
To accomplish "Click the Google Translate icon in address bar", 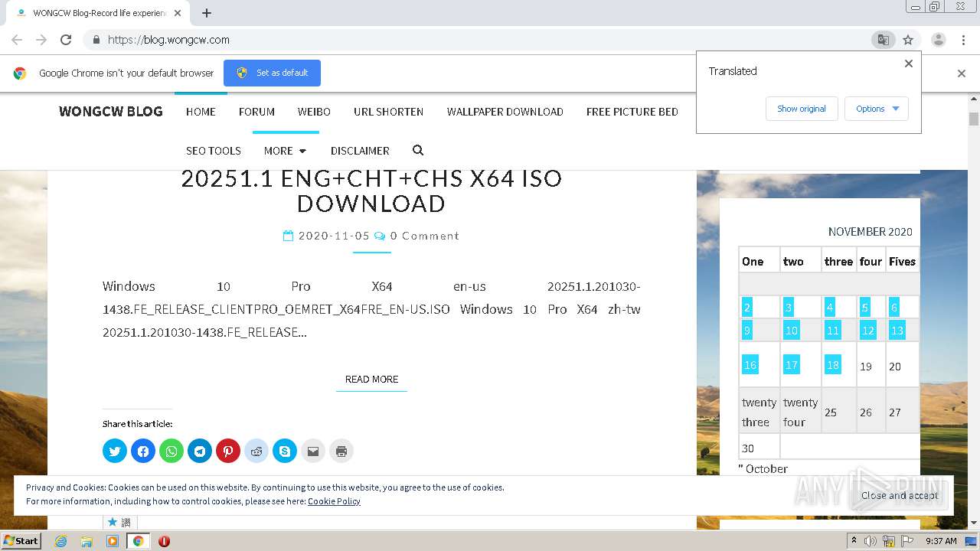I will coord(884,40).
